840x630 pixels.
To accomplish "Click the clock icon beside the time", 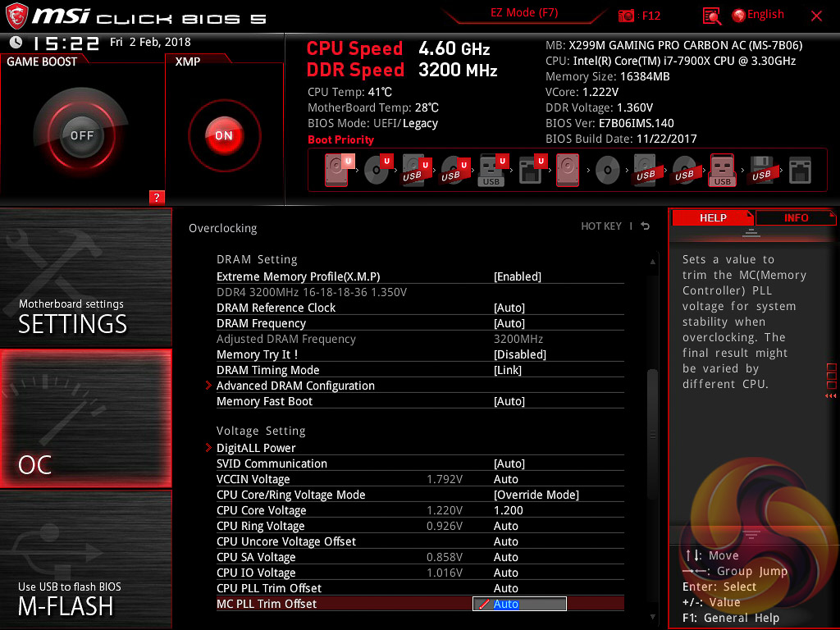I will 16,43.
